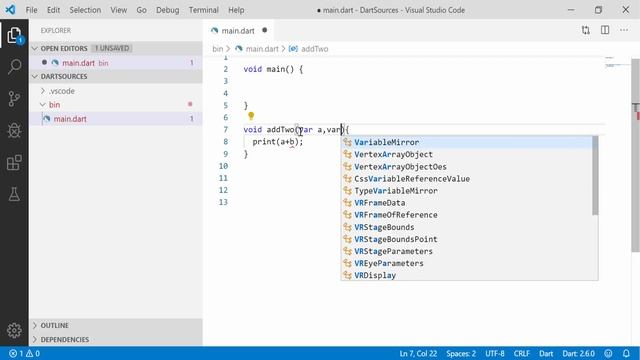Click the bin breadcrumb segment

click(218, 49)
